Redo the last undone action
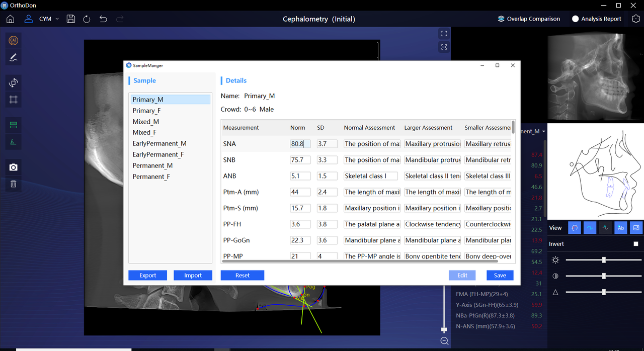Viewport: 644px width, 351px height. point(120,19)
